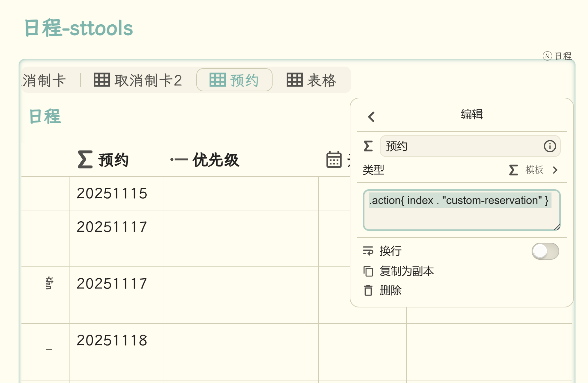Screen dimensions: 588x383
Task: Toggle the 换行 wrap switch
Action: tap(545, 251)
